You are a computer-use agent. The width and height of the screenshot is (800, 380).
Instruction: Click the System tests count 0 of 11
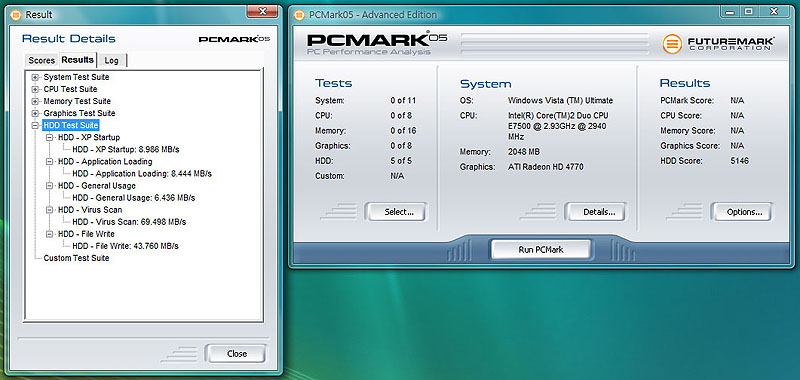tap(403, 101)
